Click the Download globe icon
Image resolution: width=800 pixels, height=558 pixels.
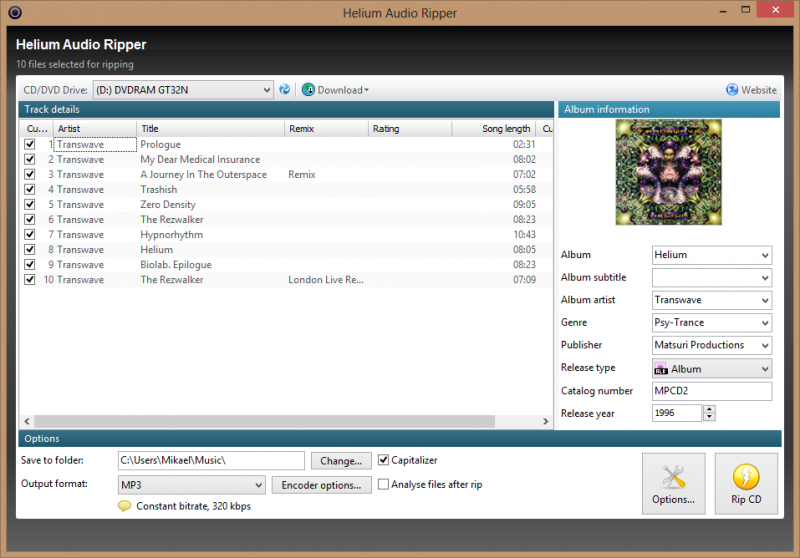308,90
